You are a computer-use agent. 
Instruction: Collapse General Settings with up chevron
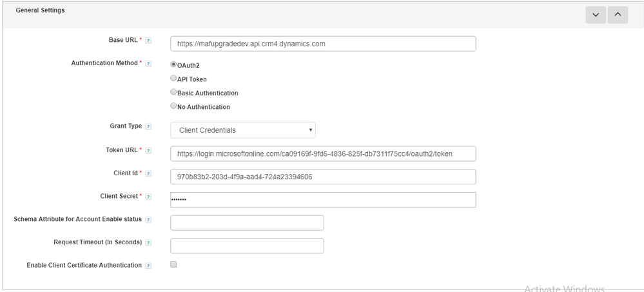tap(617, 15)
